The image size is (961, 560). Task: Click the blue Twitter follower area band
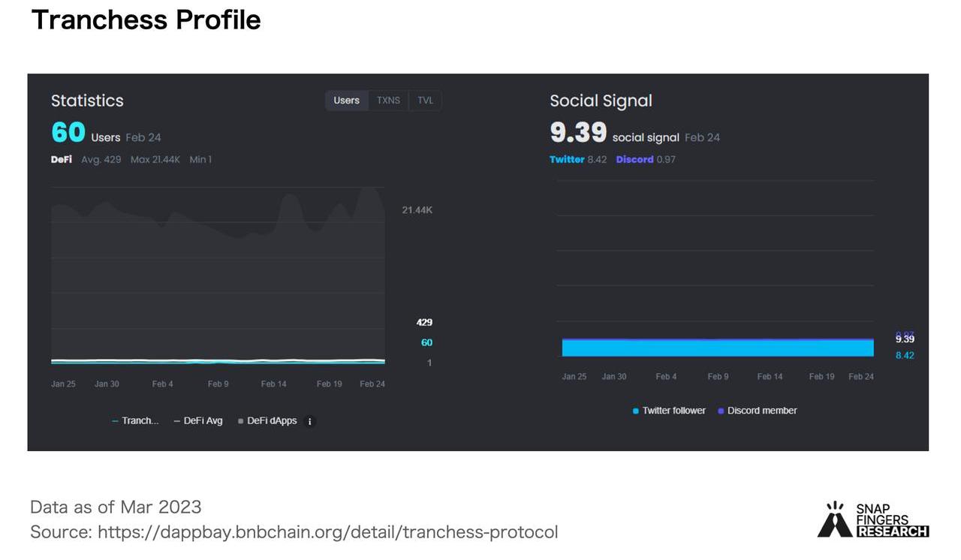tap(717, 349)
